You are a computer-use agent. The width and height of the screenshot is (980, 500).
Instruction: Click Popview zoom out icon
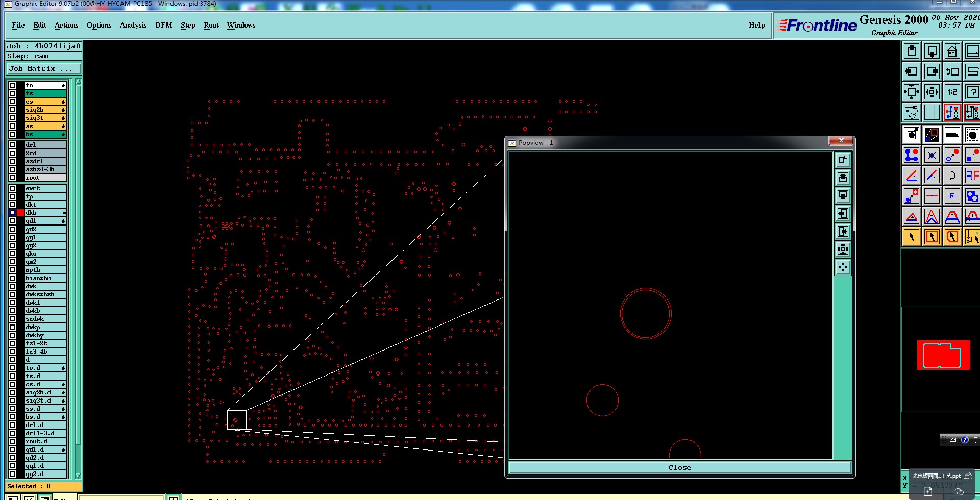point(843,267)
